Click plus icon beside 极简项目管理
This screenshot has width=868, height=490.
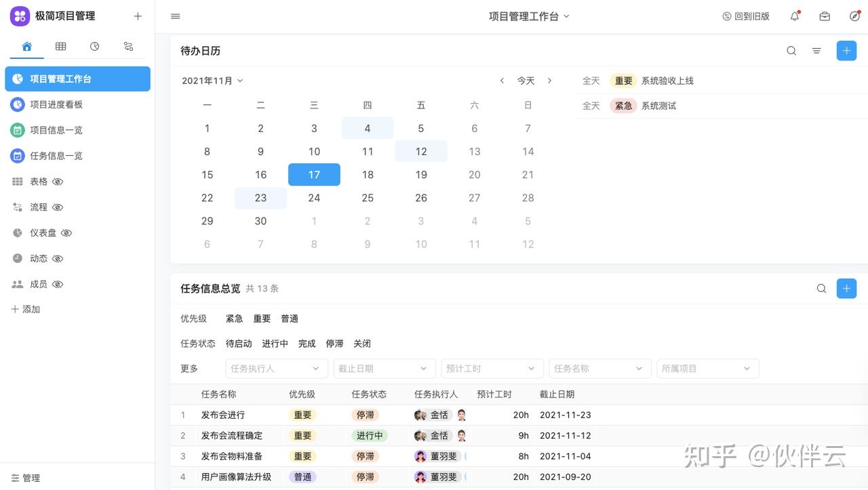[x=138, y=16]
